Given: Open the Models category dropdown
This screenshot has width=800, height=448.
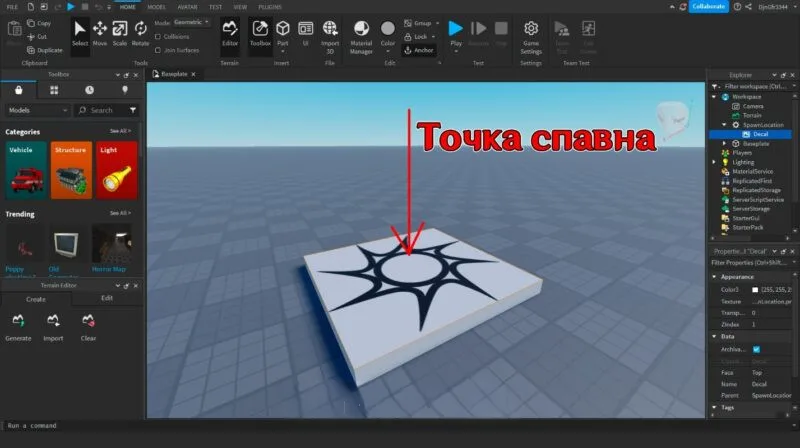Looking at the screenshot, I should click(37, 110).
